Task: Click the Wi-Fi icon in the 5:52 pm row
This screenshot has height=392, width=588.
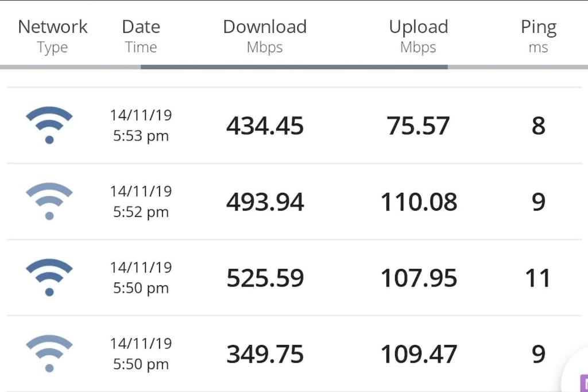Action: click(49, 201)
